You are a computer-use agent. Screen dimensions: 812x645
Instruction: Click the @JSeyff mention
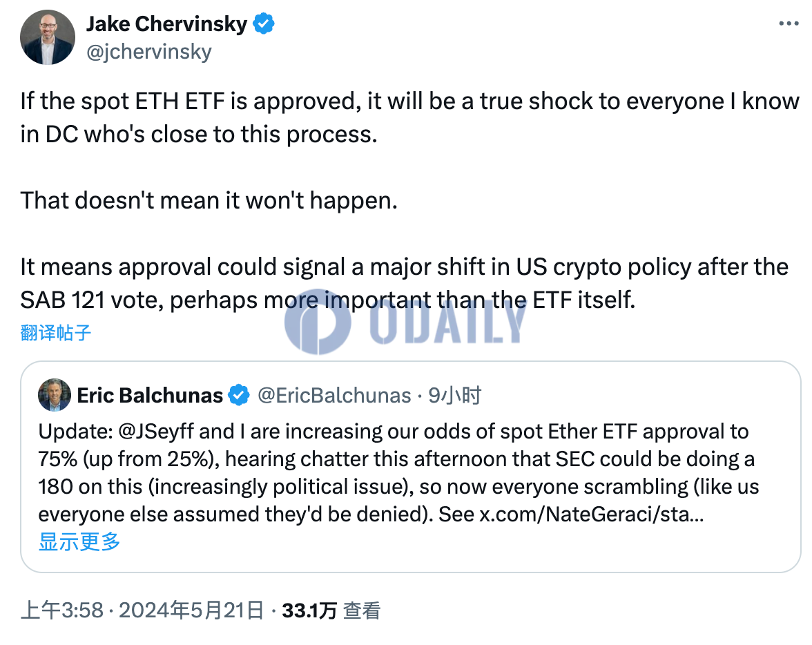tap(156, 432)
